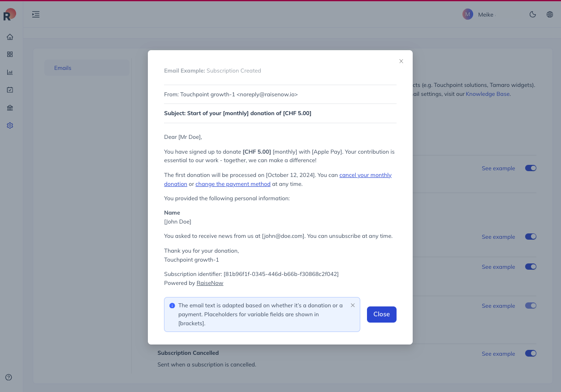Open the Meike user account menu

tap(478, 14)
